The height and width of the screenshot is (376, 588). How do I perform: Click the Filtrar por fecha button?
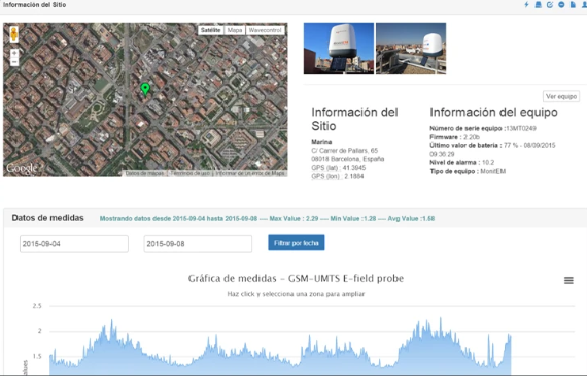pyautogui.click(x=296, y=243)
